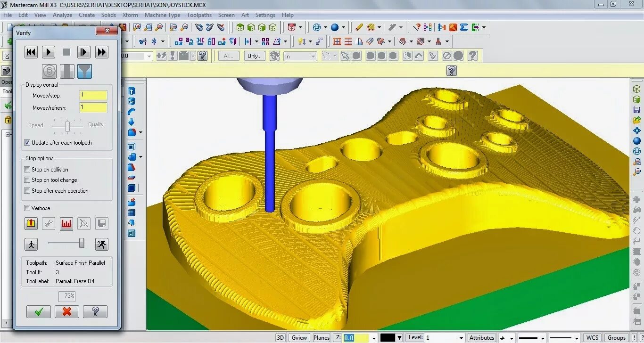This screenshot has width=644, height=343.
Task: Open the Xform menu
Action: (x=130, y=15)
